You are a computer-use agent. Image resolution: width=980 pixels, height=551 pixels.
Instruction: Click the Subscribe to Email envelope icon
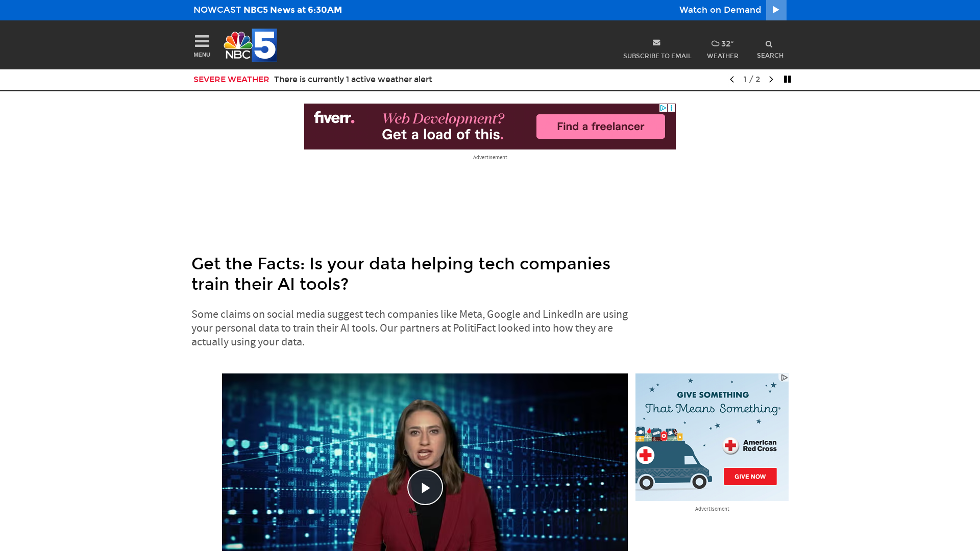point(656,43)
